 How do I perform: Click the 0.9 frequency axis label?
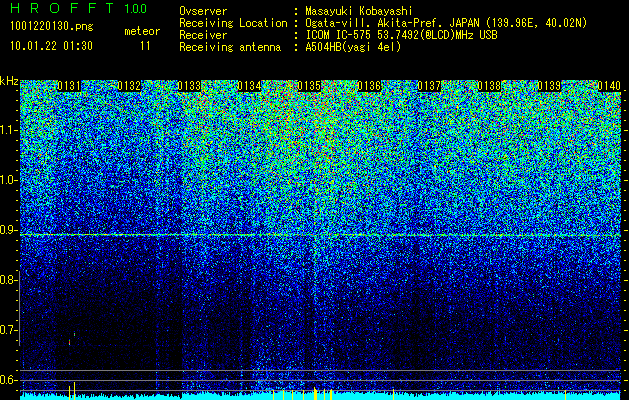pyautogui.click(x=8, y=230)
